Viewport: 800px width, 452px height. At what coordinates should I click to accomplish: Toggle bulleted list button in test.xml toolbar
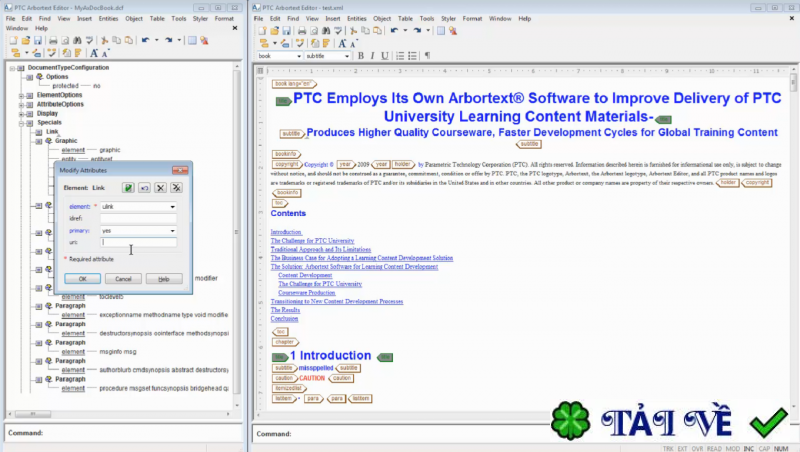click(412, 56)
